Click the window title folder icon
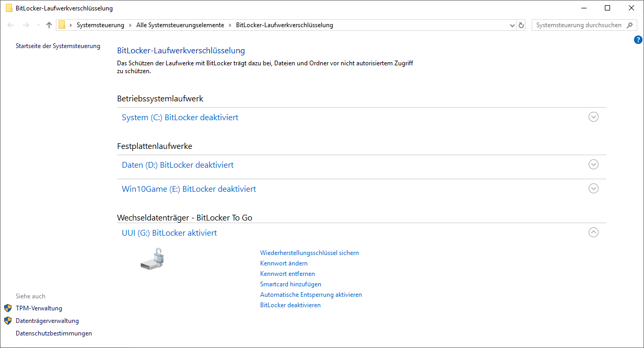The image size is (644, 348). coord(9,8)
